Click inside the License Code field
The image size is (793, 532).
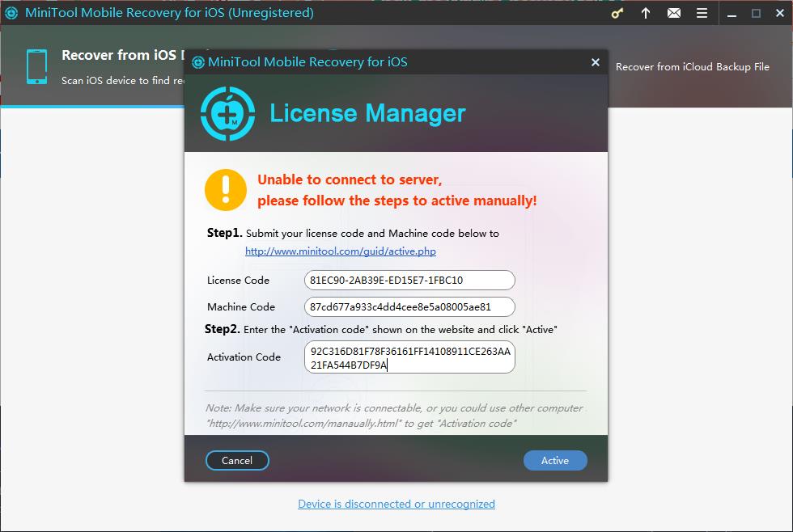tap(409, 281)
